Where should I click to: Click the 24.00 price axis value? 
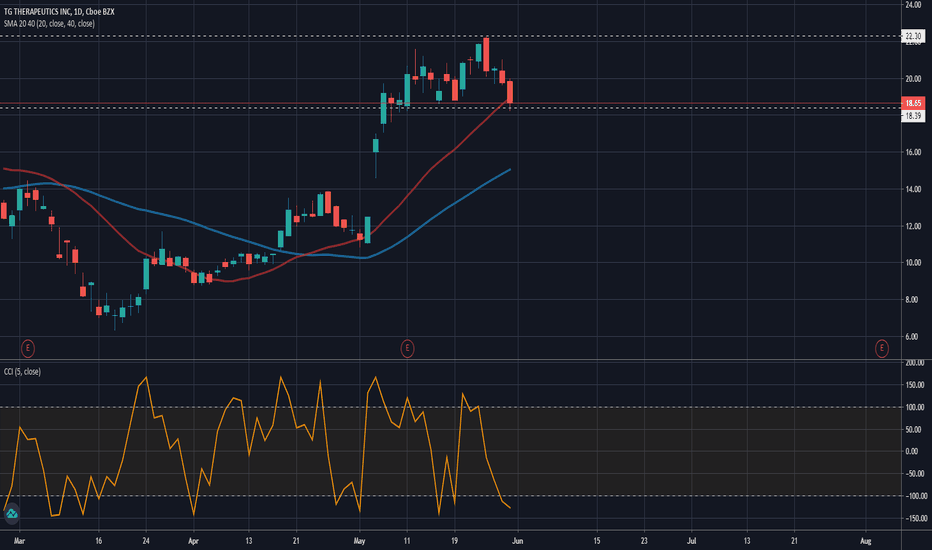913,5
